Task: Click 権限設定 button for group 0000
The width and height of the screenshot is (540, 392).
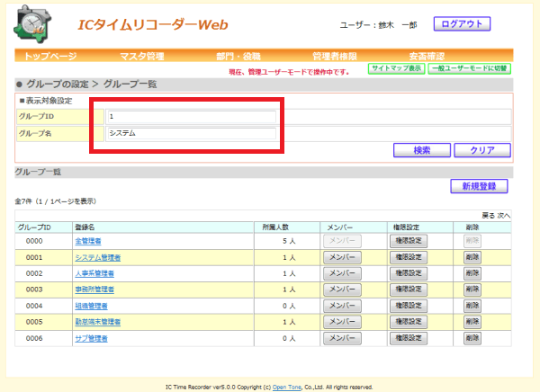Action: pyautogui.click(x=409, y=241)
